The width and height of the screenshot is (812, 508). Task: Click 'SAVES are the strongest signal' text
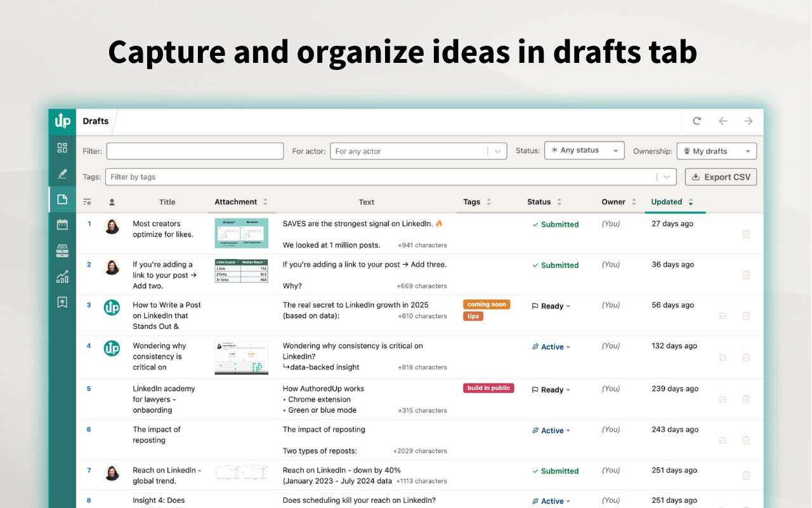click(362, 224)
